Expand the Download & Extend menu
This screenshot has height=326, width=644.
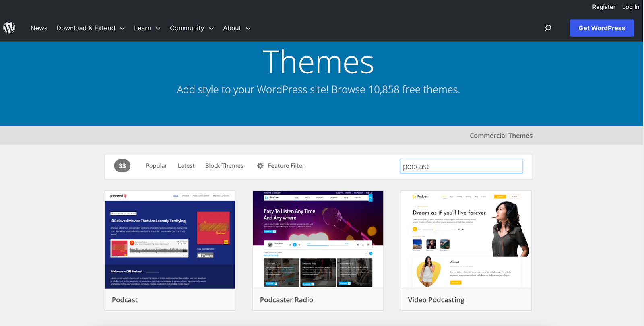[91, 28]
